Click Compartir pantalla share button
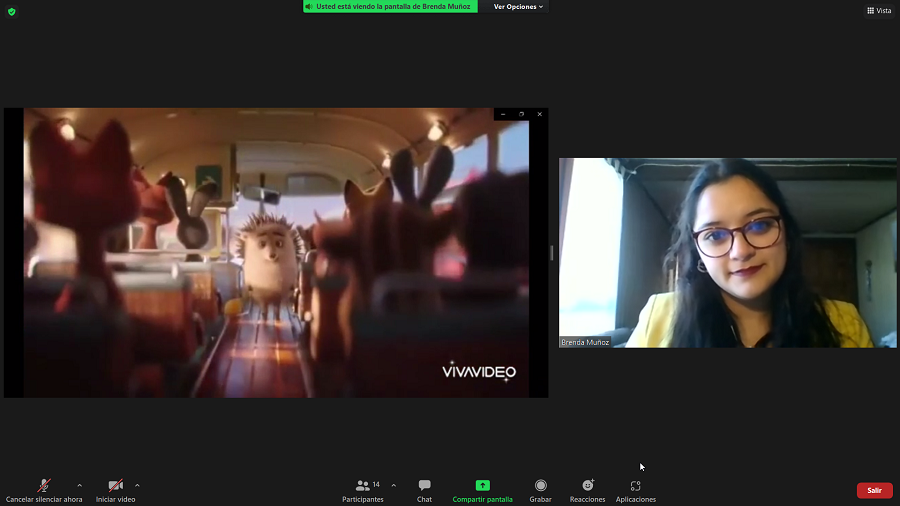This screenshot has width=900, height=506. (482, 491)
